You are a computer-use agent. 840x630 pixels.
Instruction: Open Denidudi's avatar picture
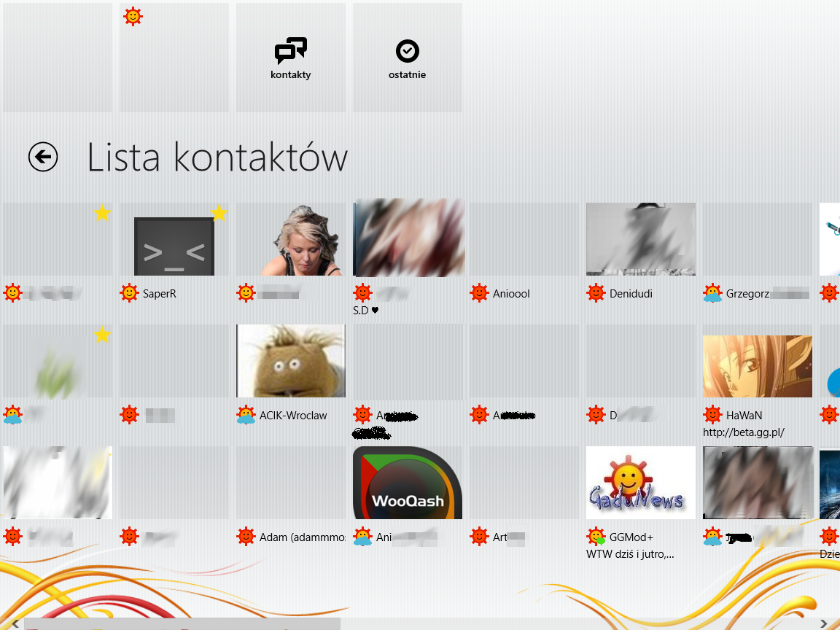641,239
